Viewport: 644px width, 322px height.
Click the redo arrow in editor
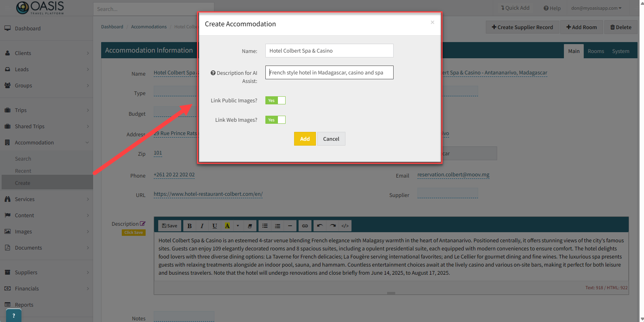[333, 226]
